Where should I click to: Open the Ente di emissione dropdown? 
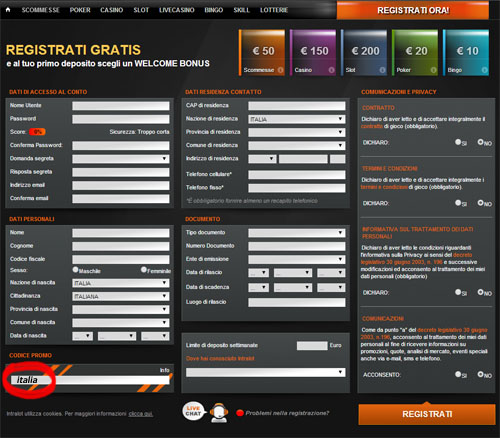point(297,259)
